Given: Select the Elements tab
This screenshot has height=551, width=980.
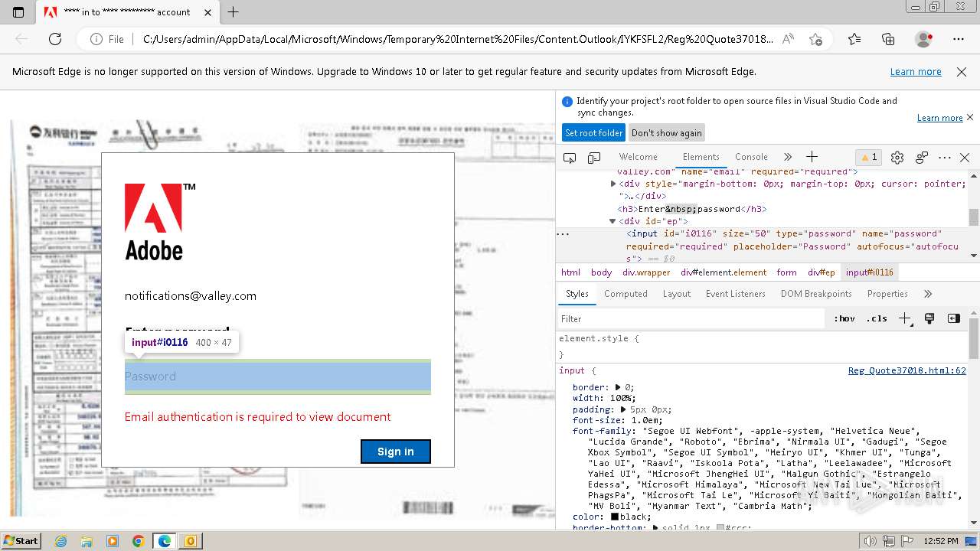Looking at the screenshot, I should tap(701, 157).
